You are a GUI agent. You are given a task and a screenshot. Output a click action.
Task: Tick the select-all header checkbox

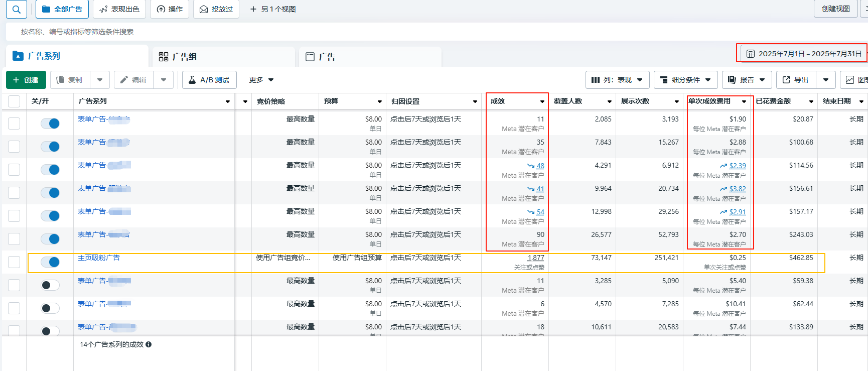tap(14, 101)
